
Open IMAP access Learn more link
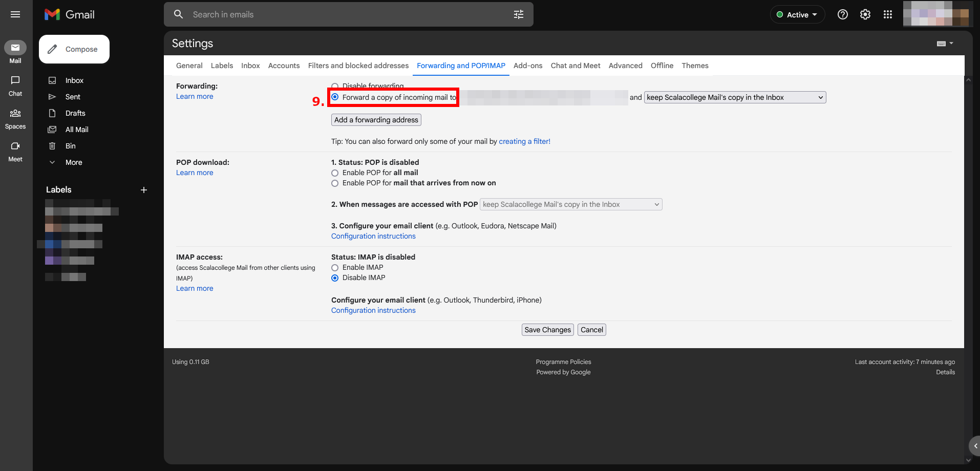195,288
